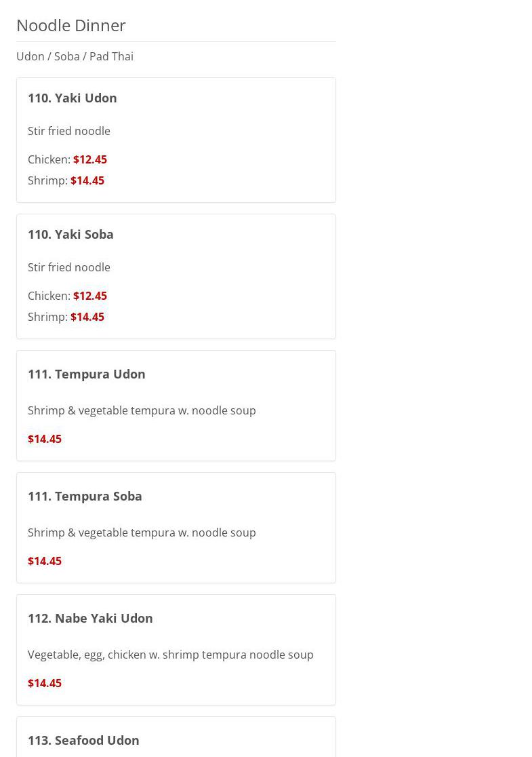Click the Tempura Soba description text
Screen dimensions: 532x757
142,532
